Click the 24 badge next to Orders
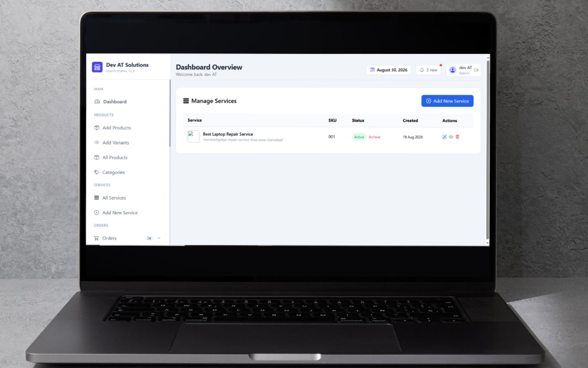 tap(149, 238)
